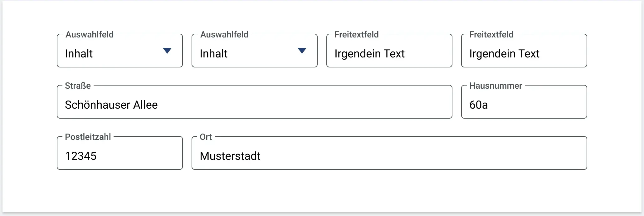This screenshot has width=644, height=216.
Task: Select the Hausnummer input field
Action: click(524, 102)
